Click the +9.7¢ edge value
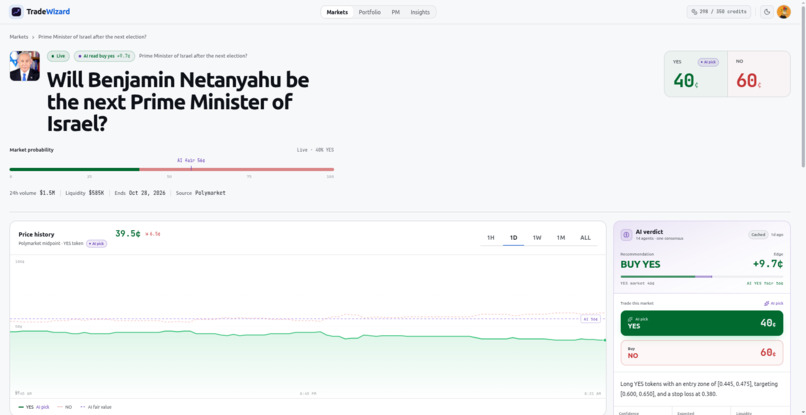The height and width of the screenshot is (415, 806). (x=767, y=264)
